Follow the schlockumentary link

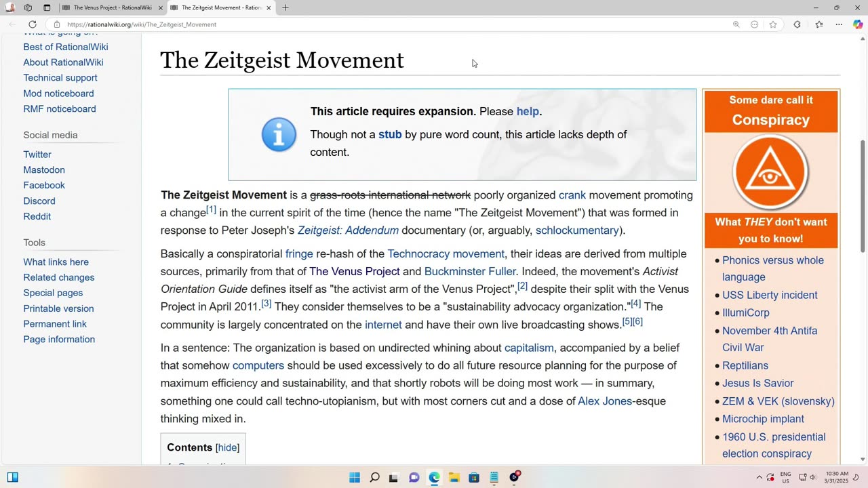[x=577, y=230]
